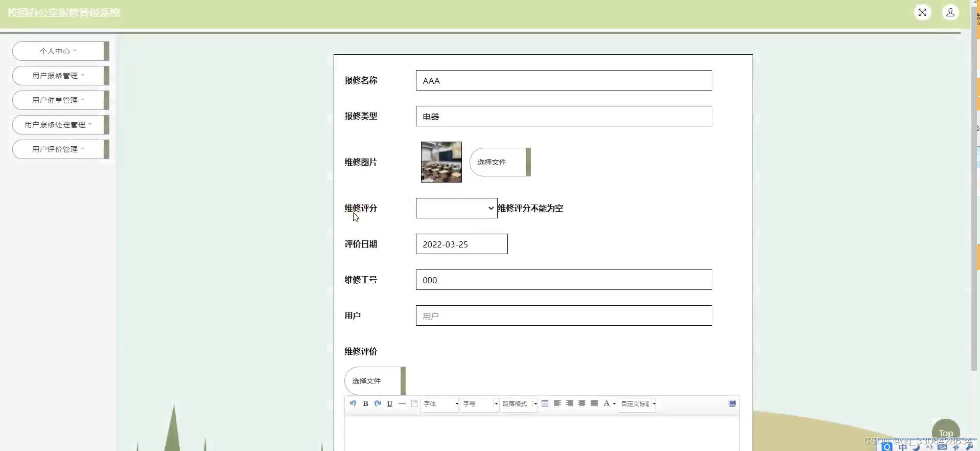Image resolution: width=980 pixels, height=451 pixels.
Task: Click the insert table icon
Action: (545, 403)
